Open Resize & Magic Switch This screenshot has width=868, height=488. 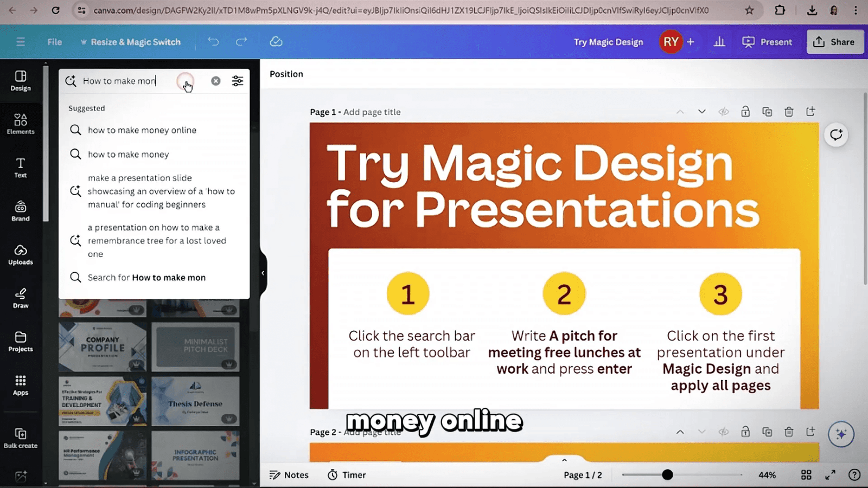coord(130,42)
